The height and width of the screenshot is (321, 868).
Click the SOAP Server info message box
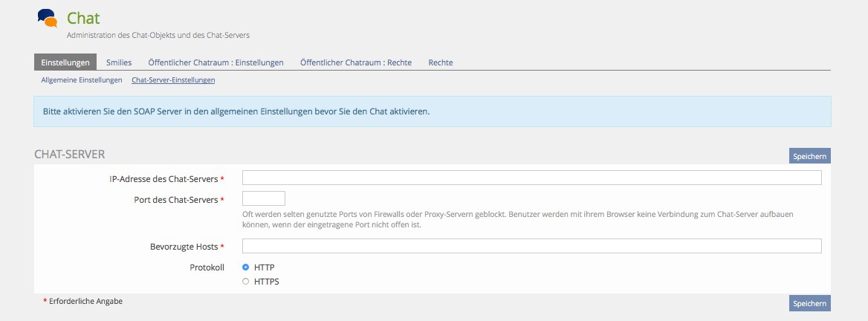coord(432,111)
